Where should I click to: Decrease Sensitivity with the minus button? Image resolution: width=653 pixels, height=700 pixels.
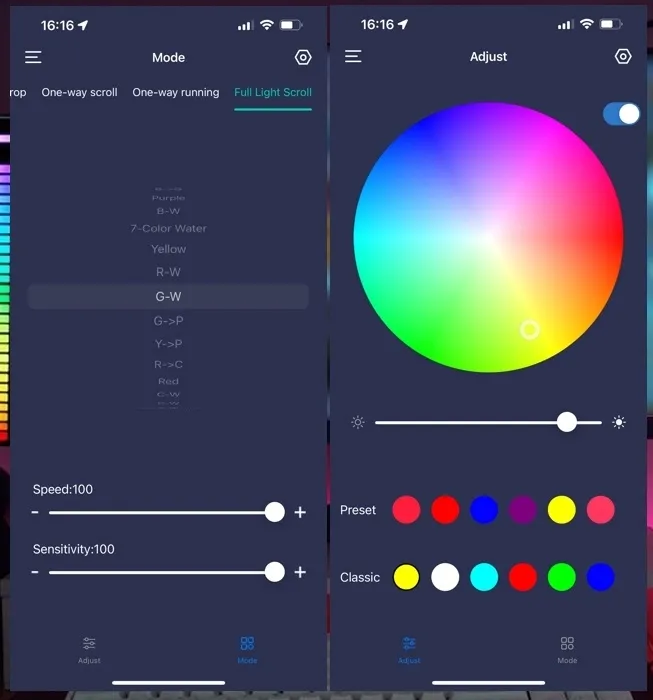click(35, 572)
